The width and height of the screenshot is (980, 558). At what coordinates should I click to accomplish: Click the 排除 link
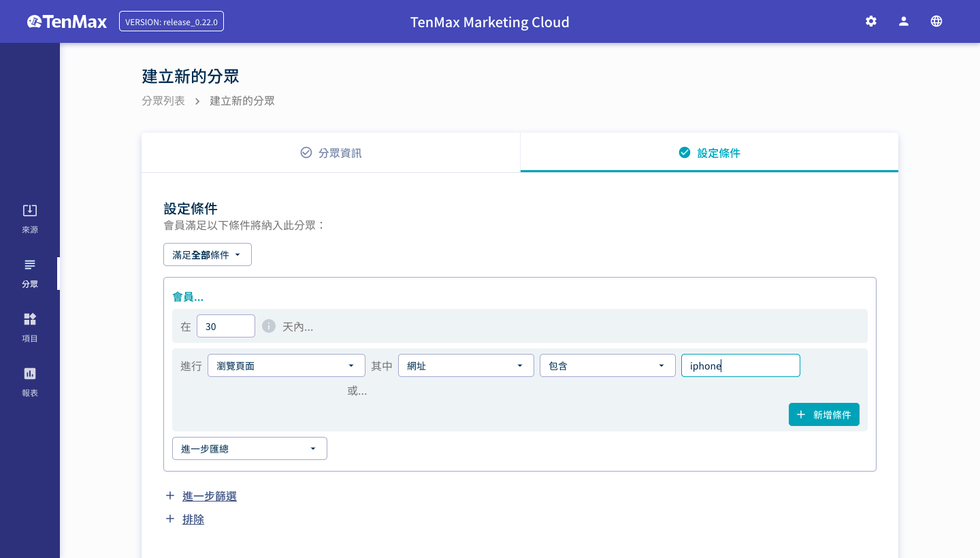tap(193, 519)
